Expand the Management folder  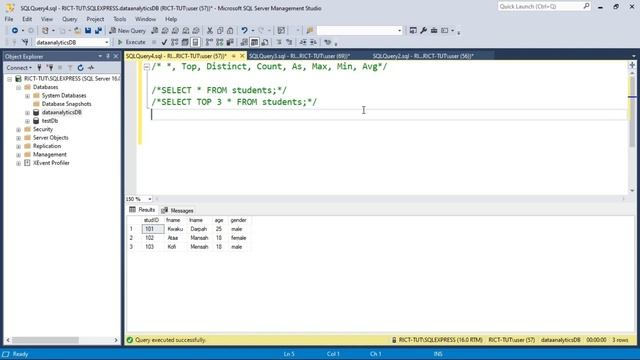click(18, 155)
